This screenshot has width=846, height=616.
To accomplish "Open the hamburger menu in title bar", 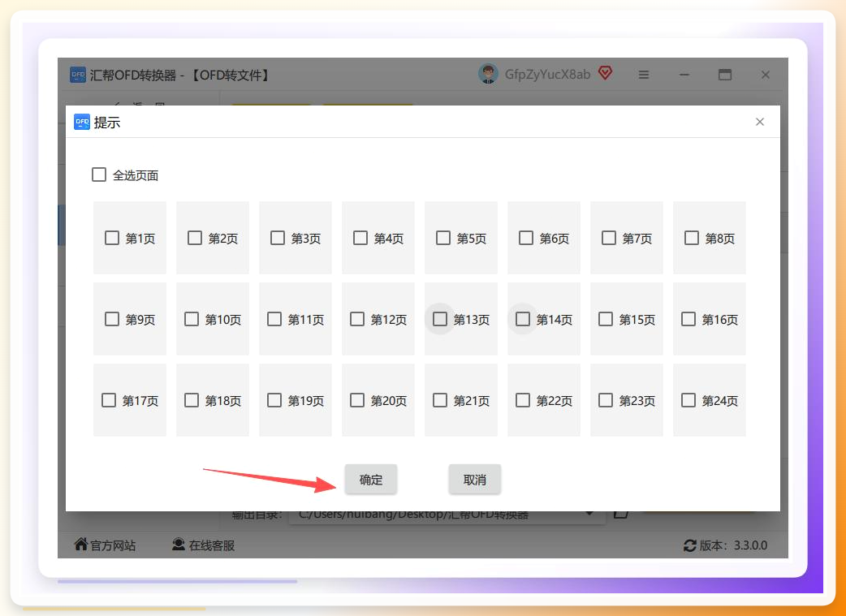I will tap(644, 75).
